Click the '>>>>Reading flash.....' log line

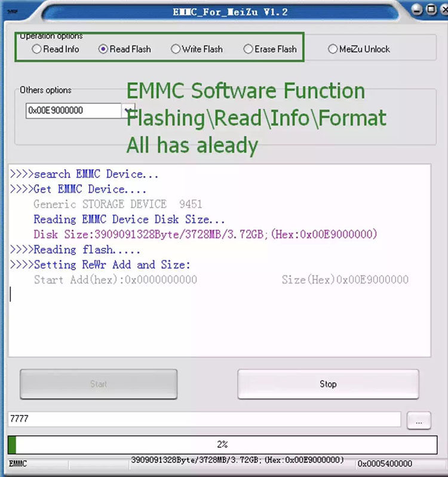[x=75, y=250]
